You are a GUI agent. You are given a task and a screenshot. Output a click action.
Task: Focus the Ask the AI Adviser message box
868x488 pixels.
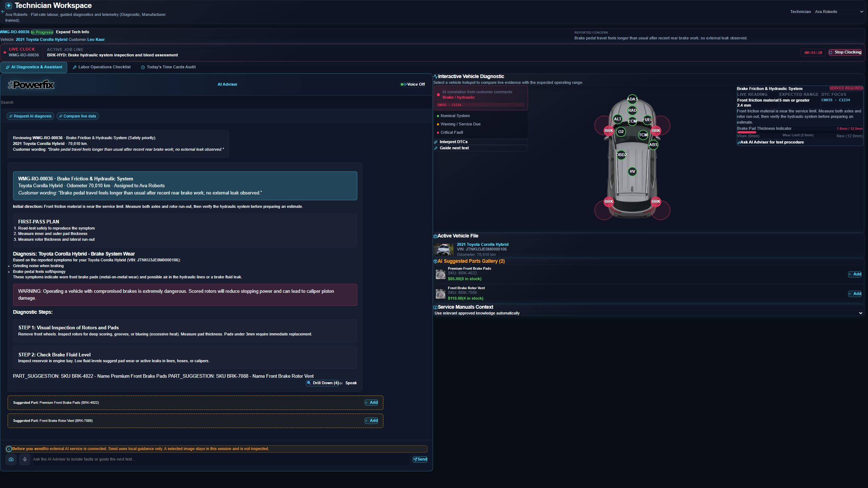pyautogui.click(x=221, y=459)
